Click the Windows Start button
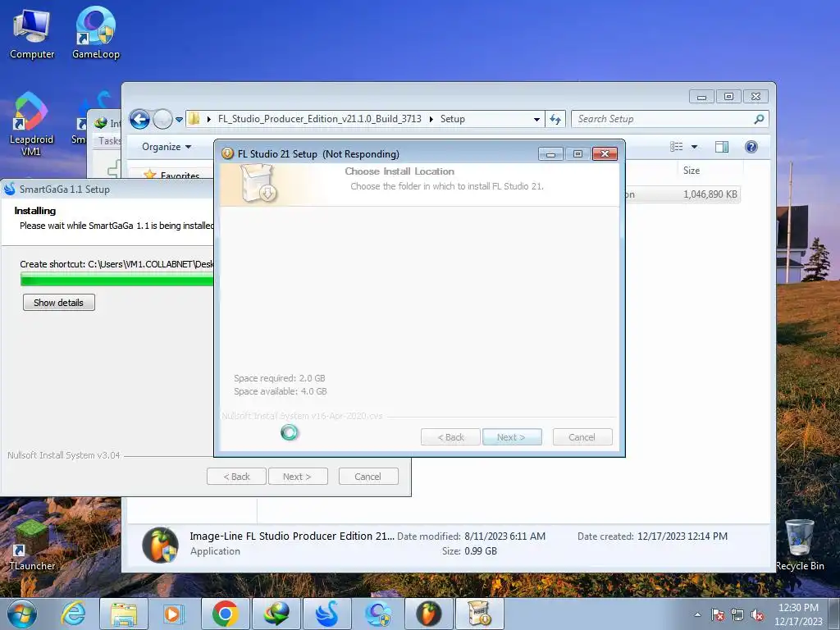 click(22, 614)
